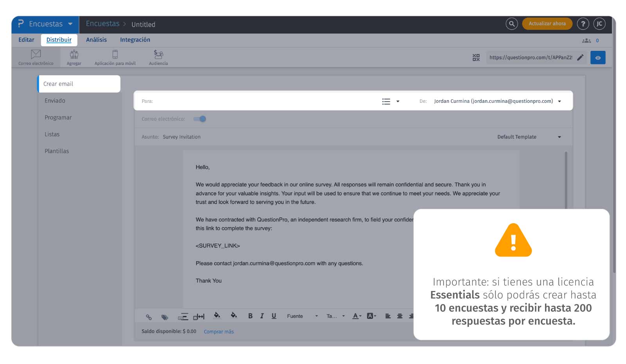Open the Audiencia option
This screenshot has height=364, width=626.
point(158,57)
